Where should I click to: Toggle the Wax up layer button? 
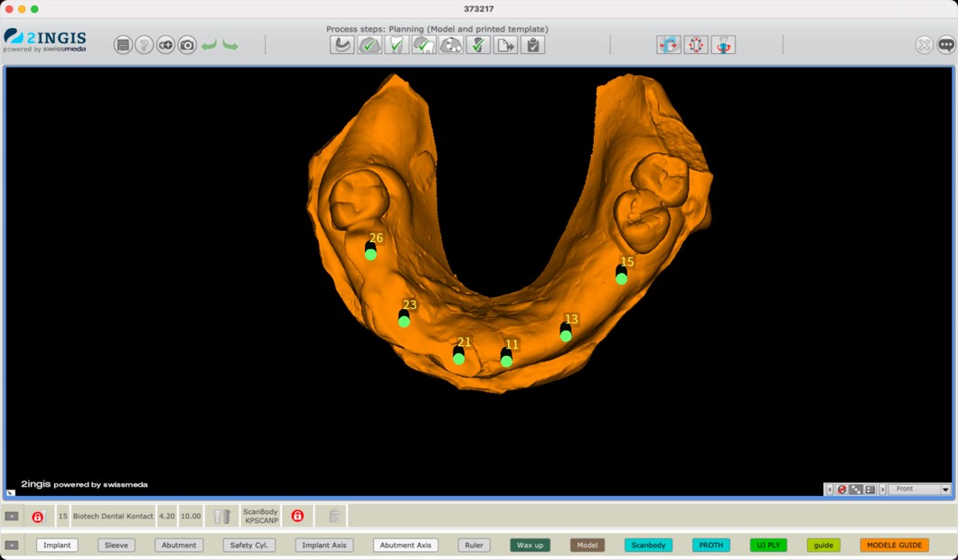(530, 546)
